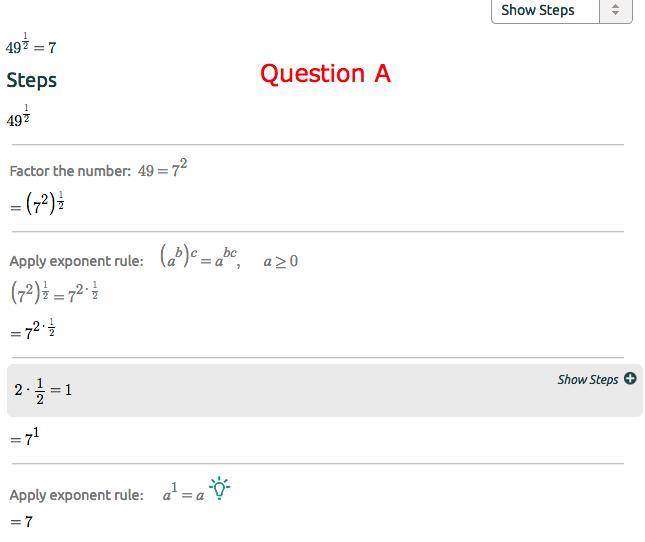645x542 pixels.
Task: Click the plus icon beside Show Steps
Action: click(x=630, y=378)
